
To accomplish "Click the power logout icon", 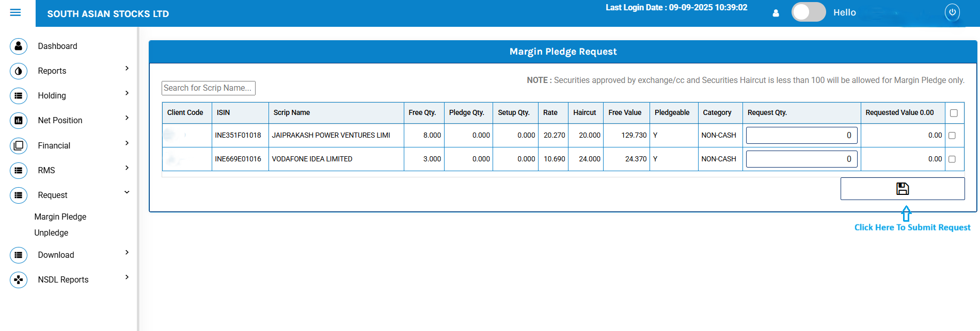I will point(952,12).
